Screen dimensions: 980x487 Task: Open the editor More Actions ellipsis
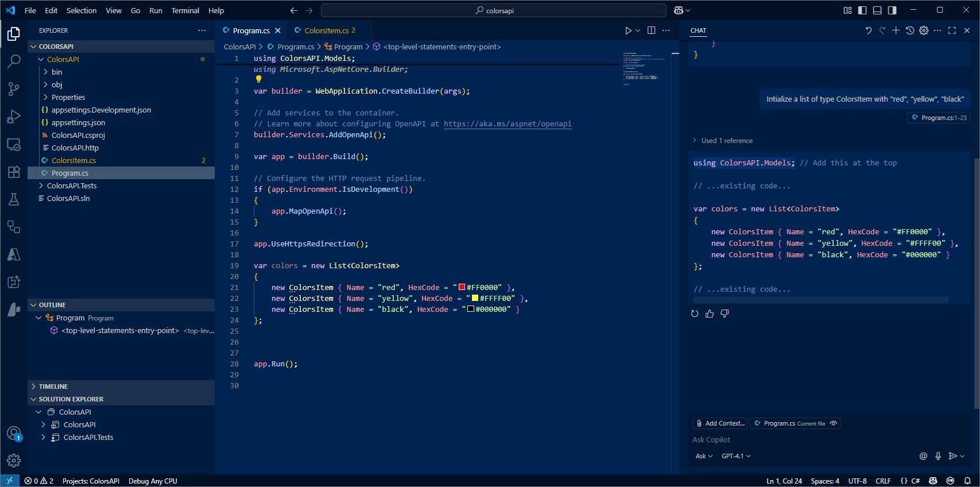(666, 30)
